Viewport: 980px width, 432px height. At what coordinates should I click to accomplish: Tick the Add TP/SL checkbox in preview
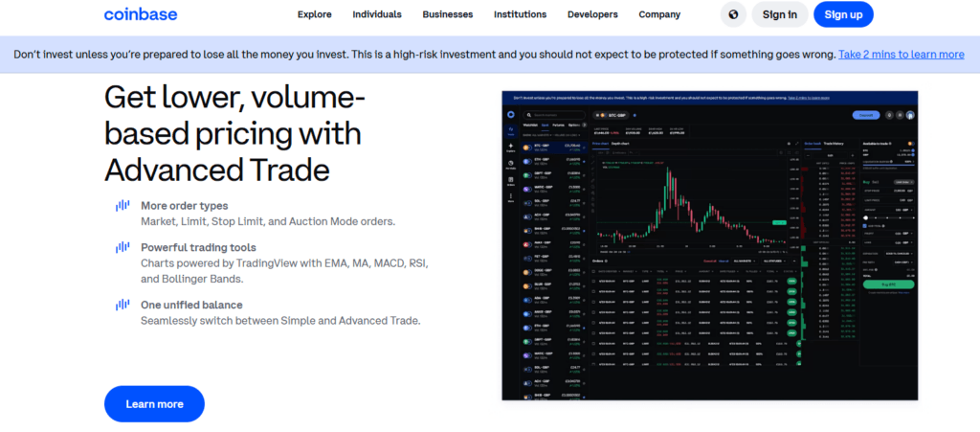click(x=864, y=226)
